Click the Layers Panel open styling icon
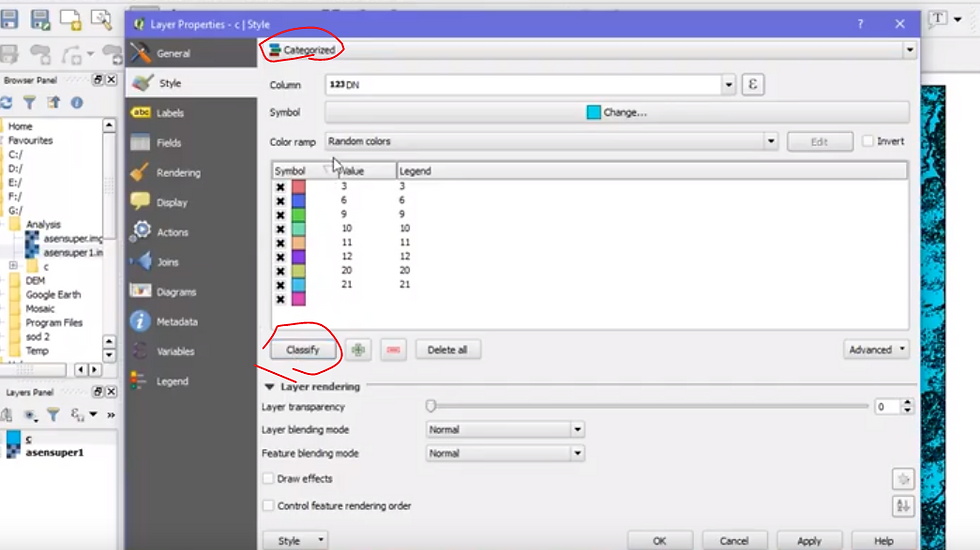 [7, 414]
